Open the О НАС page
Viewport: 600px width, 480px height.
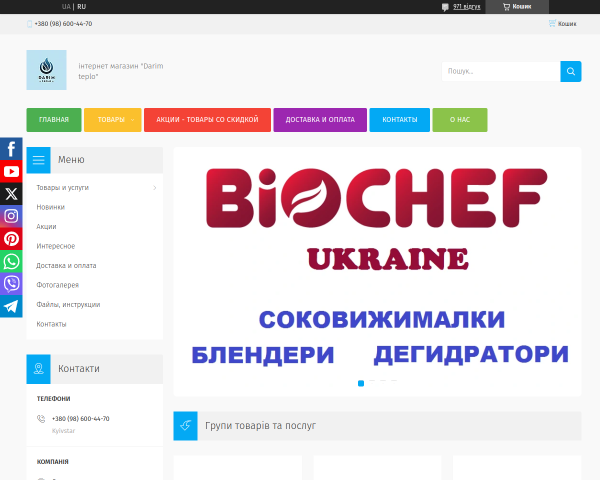460,120
